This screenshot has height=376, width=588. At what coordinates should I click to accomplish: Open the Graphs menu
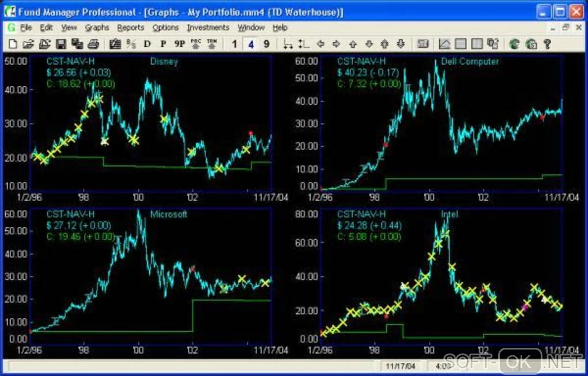click(x=97, y=27)
